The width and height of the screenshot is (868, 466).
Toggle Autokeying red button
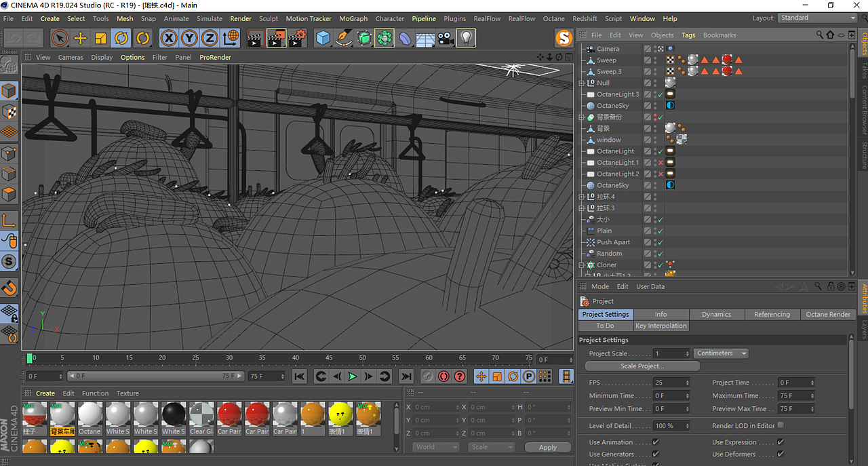pyautogui.click(x=444, y=376)
